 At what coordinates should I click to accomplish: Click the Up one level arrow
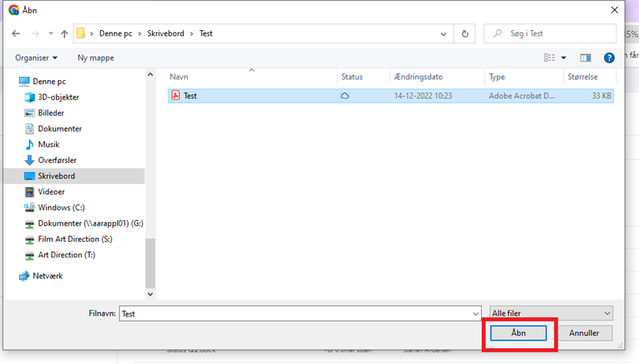[64, 34]
